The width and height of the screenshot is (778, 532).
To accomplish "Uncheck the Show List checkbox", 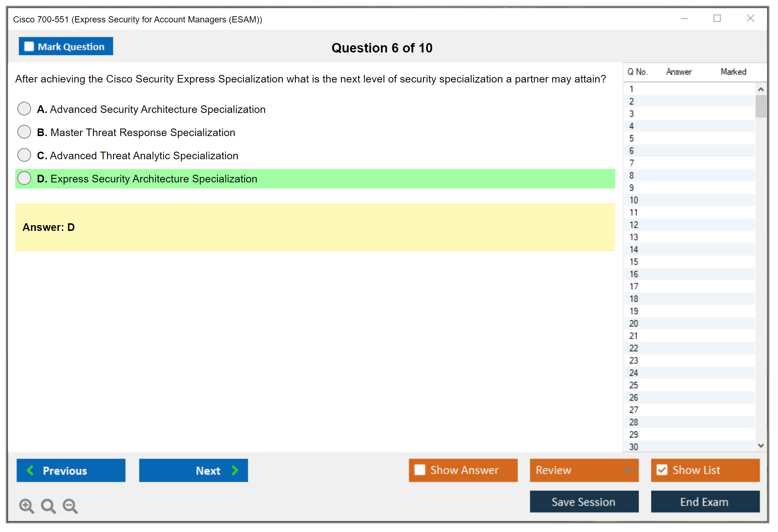I will pos(662,470).
